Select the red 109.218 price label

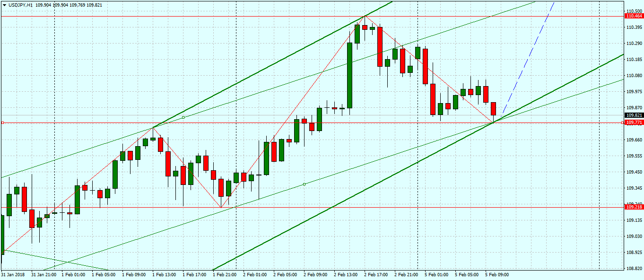coord(634,207)
